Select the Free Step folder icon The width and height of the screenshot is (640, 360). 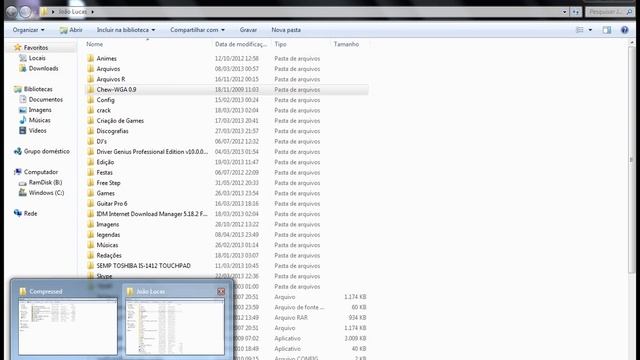[91, 183]
